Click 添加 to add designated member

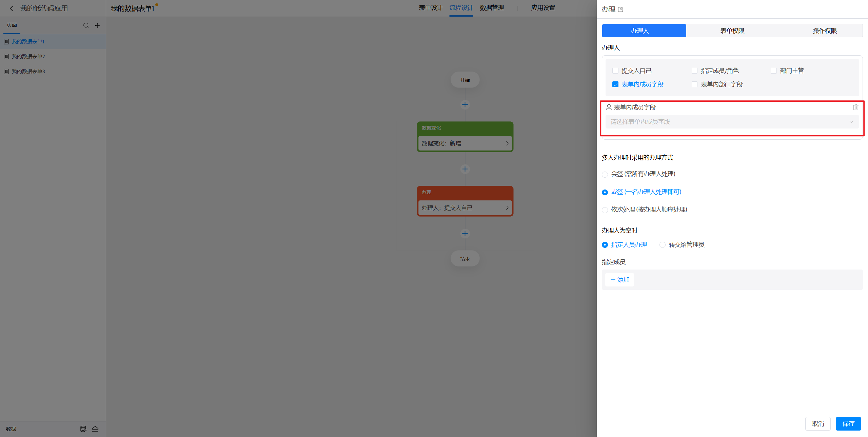pos(619,280)
